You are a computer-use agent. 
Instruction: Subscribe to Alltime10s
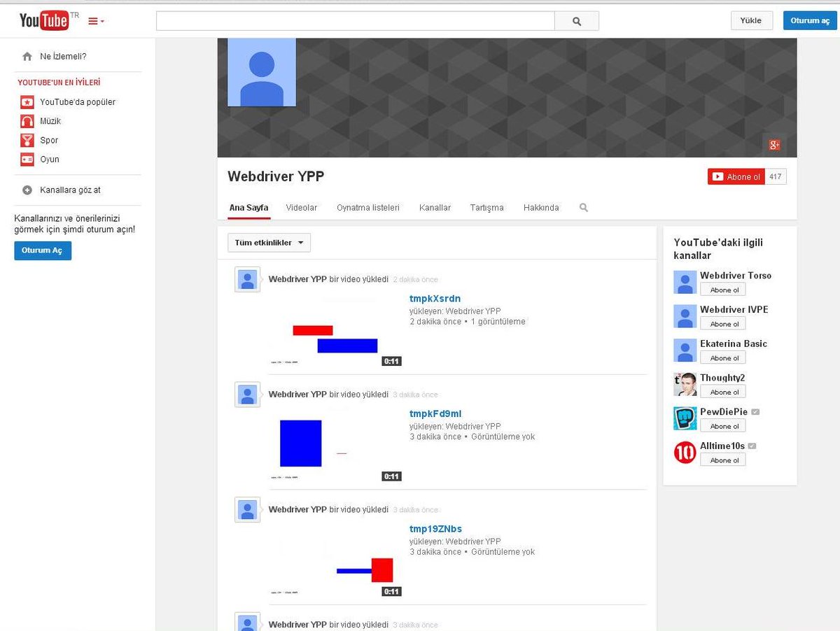click(723, 460)
